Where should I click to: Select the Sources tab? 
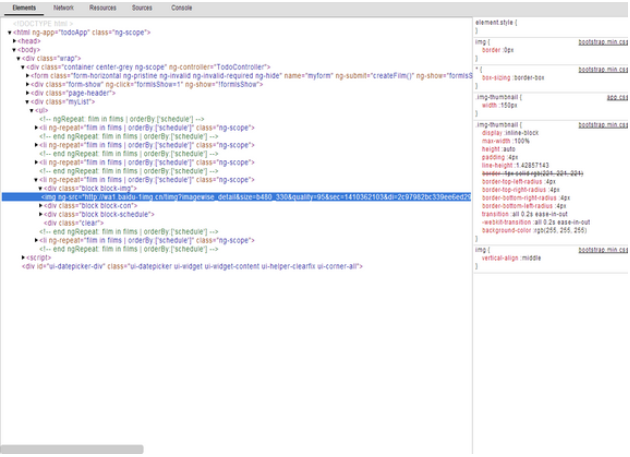click(142, 7)
